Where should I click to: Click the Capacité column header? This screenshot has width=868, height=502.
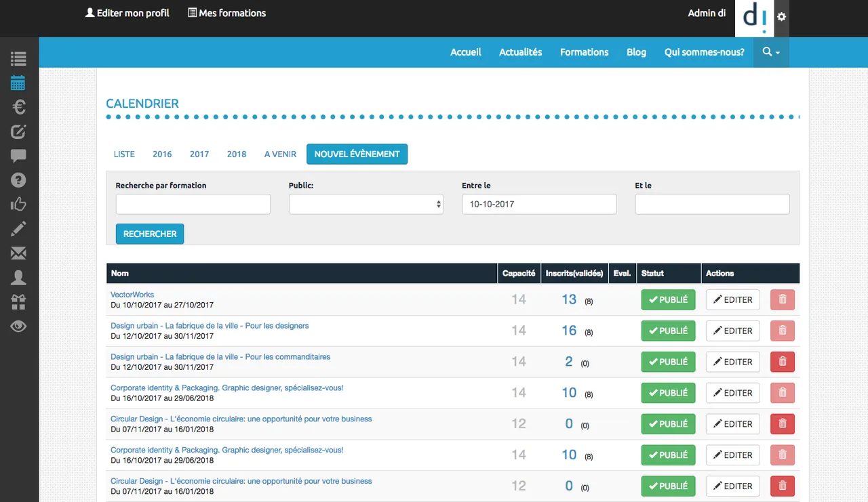[519, 273]
